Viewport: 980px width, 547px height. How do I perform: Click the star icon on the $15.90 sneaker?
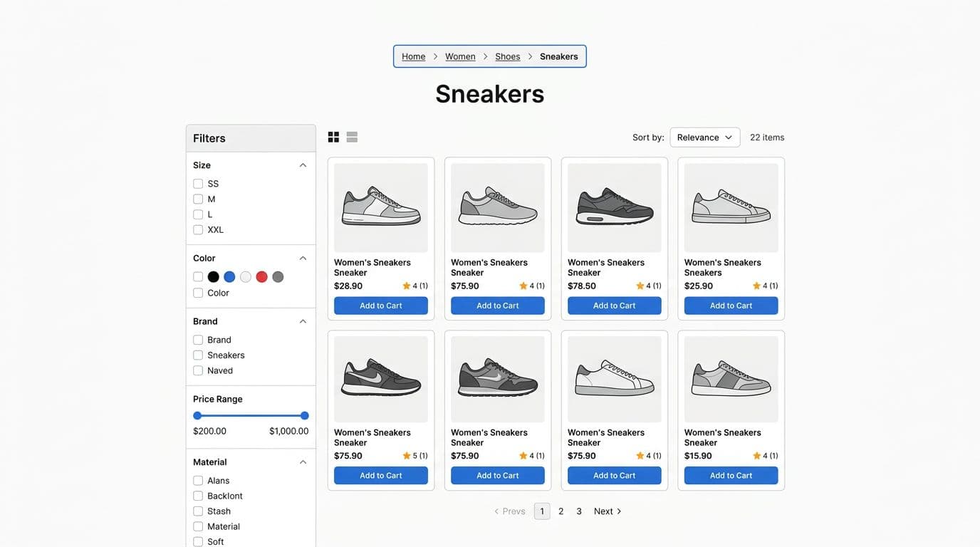(757, 456)
